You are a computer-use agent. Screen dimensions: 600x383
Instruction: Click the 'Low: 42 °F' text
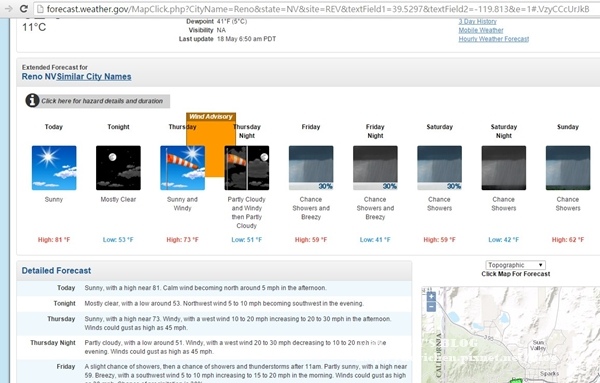point(504,240)
